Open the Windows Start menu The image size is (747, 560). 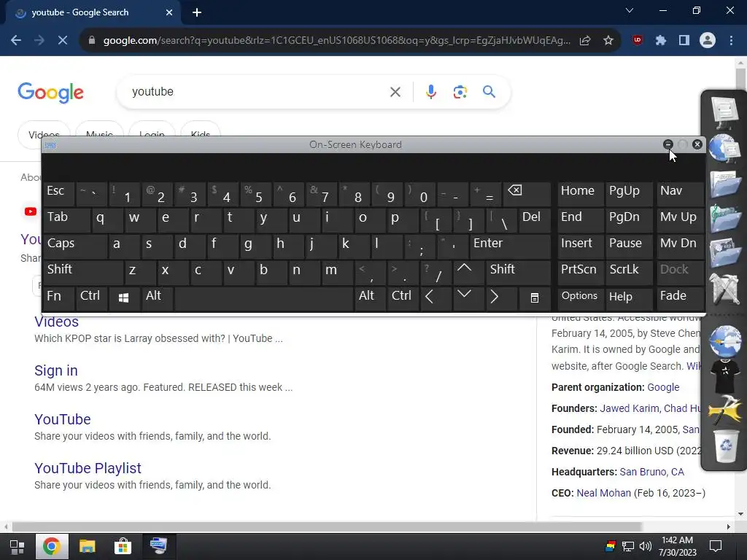(18, 547)
